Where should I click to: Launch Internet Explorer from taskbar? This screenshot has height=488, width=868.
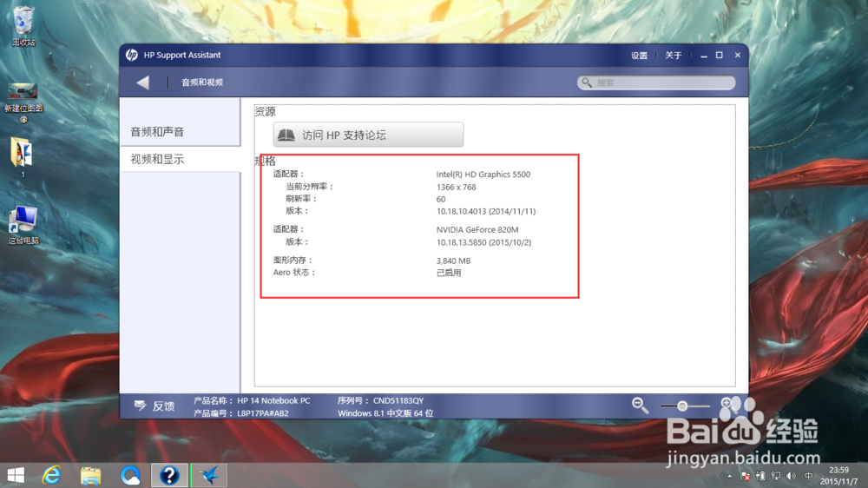[x=52, y=475]
